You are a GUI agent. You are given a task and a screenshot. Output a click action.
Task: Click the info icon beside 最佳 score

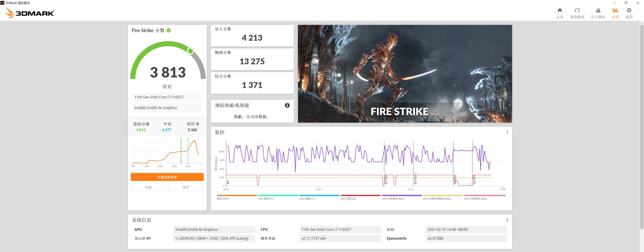(x=198, y=124)
